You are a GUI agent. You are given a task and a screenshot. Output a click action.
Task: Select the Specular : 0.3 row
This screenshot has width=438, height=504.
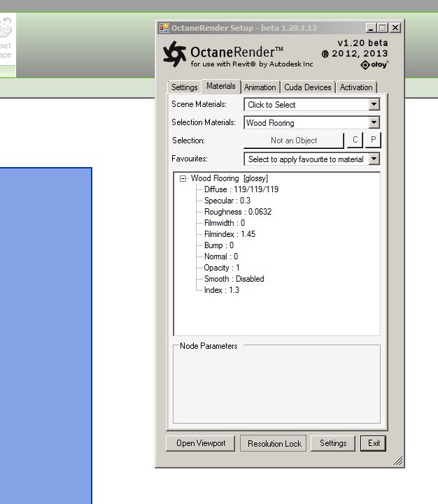pyautogui.click(x=227, y=201)
